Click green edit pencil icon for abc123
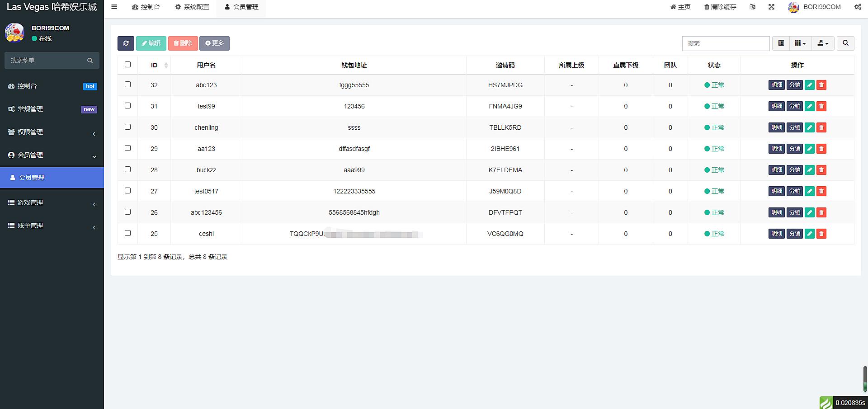Image resolution: width=868 pixels, height=409 pixels. click(809, 85)
